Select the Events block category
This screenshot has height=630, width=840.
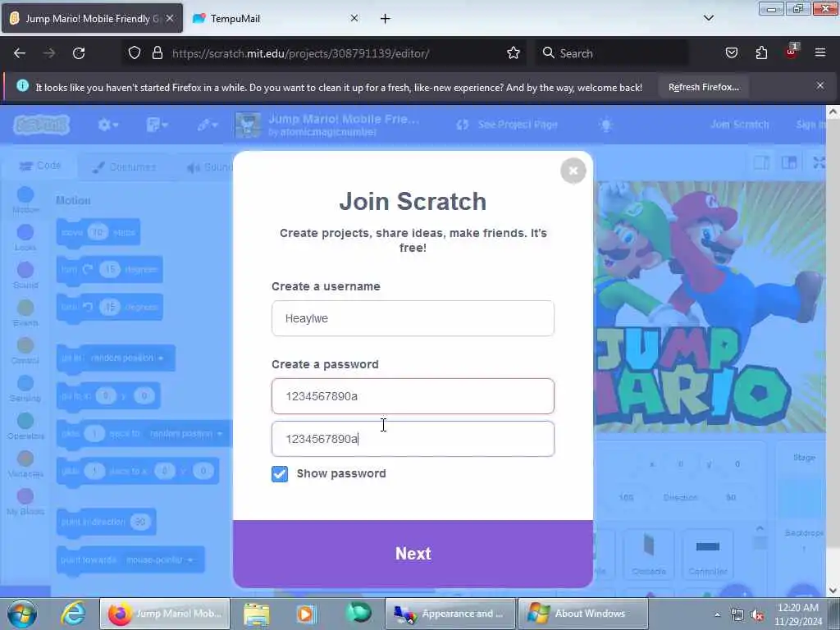coord(25,313)
